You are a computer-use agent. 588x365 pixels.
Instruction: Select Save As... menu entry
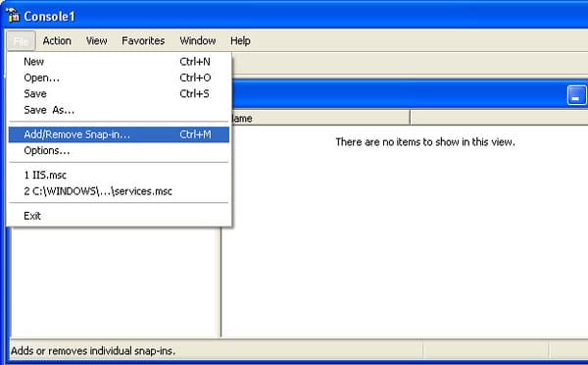pyautogui.click(x=119, y=110)
